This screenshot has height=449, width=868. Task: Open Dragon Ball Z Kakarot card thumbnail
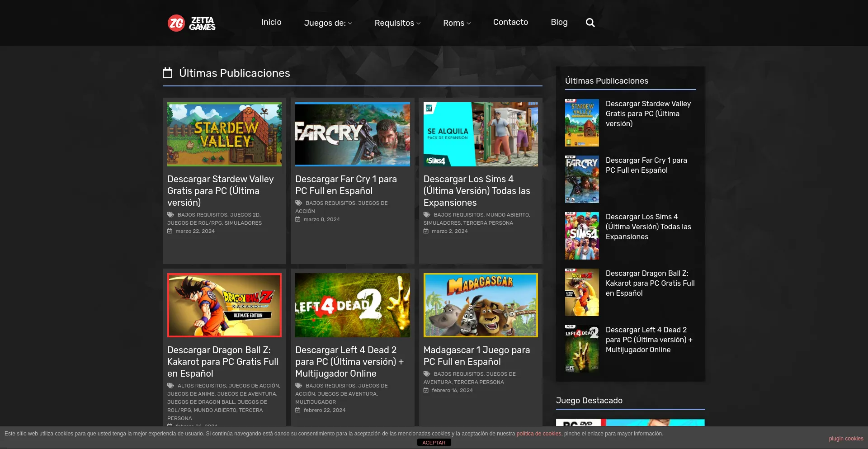point(224,305)
